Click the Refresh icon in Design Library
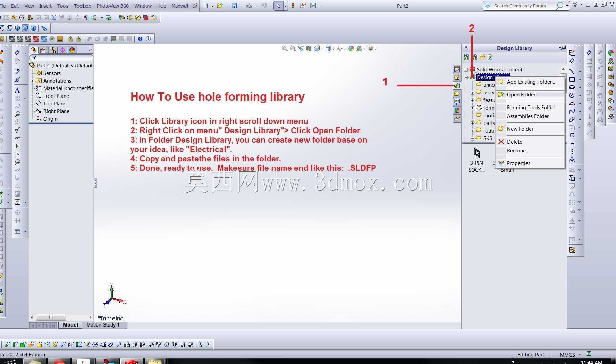 [490, 57]
